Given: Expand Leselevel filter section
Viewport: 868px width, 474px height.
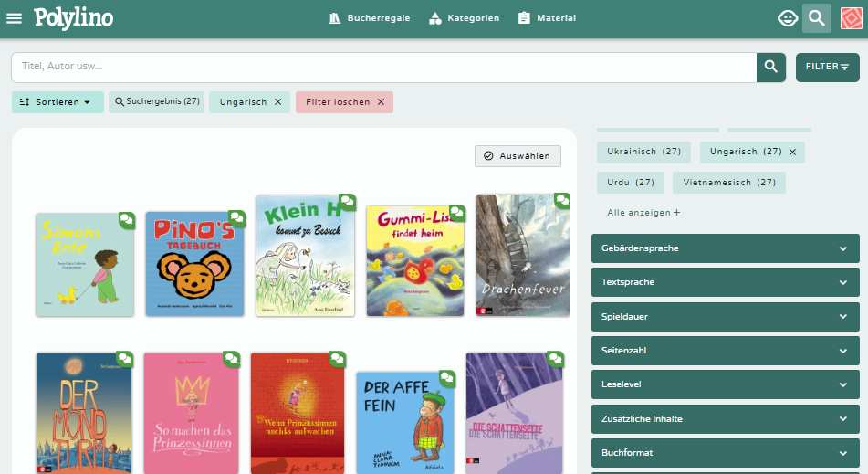Looking at the screenshot, I should point(726,384).
